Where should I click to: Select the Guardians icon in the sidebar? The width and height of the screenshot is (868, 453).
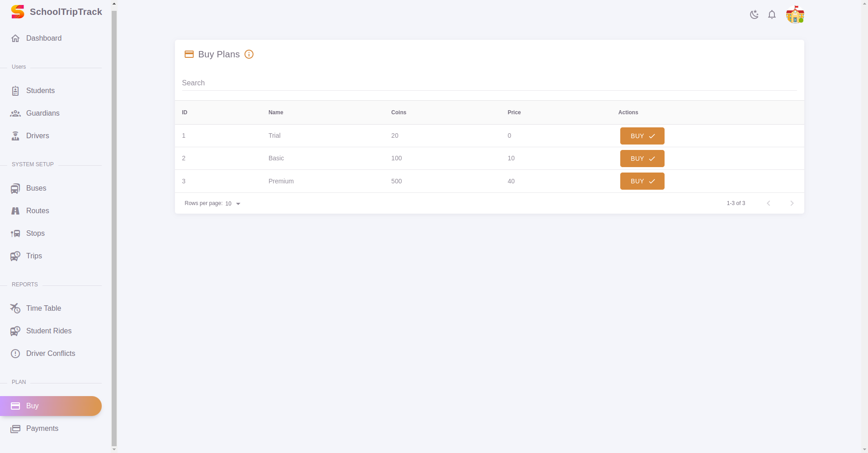16,113
